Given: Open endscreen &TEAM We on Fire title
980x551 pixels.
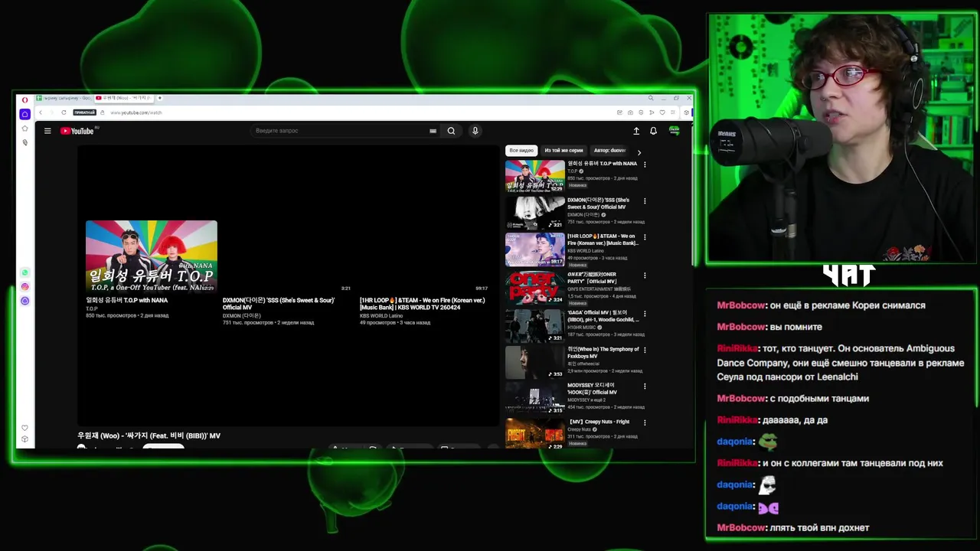Looking at the screenshot, I should pyautogui.click(x=423, y=304).
